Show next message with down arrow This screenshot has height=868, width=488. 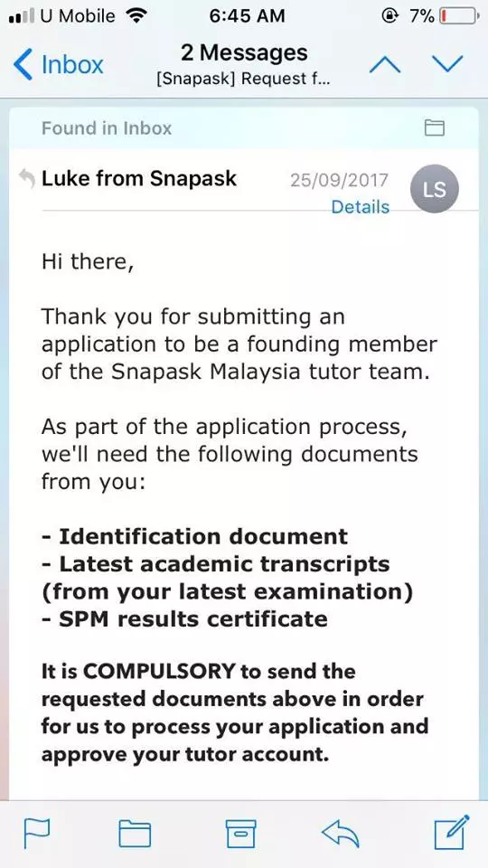point(447,65)
